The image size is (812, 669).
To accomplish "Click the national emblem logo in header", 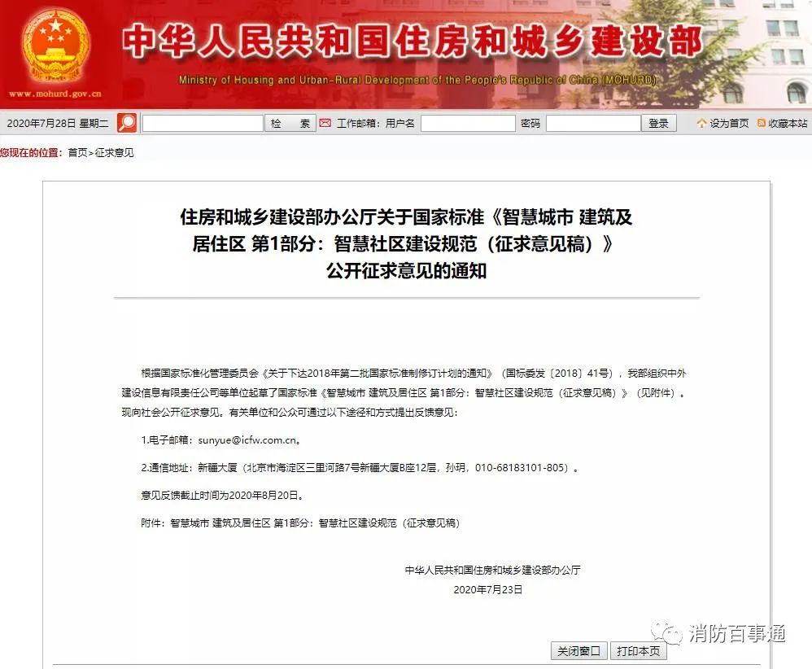I will [55, 45].
